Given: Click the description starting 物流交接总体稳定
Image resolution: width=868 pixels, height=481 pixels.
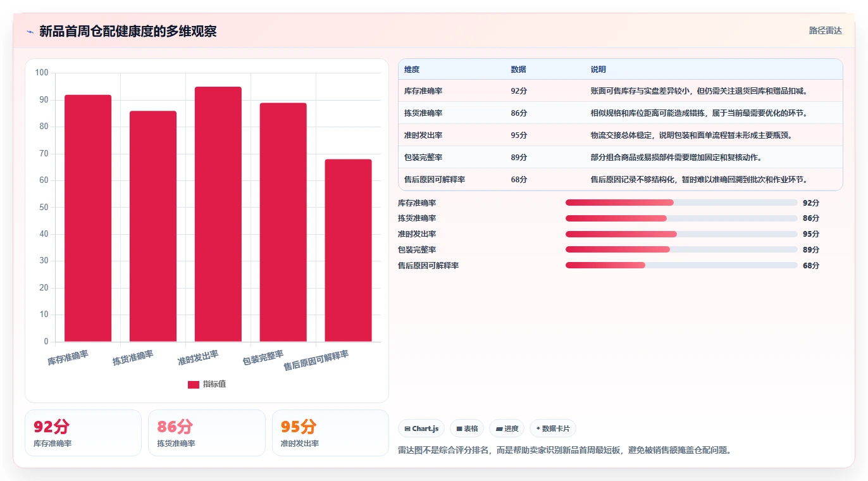Looking at the screenshot, I should coord(691,135).
